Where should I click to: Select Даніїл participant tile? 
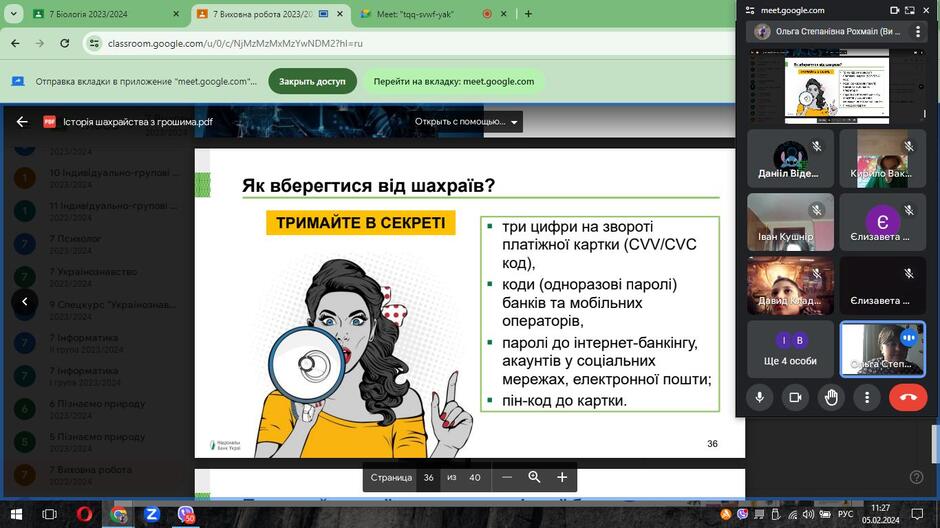pyautogui.click(x=791, y=158)
